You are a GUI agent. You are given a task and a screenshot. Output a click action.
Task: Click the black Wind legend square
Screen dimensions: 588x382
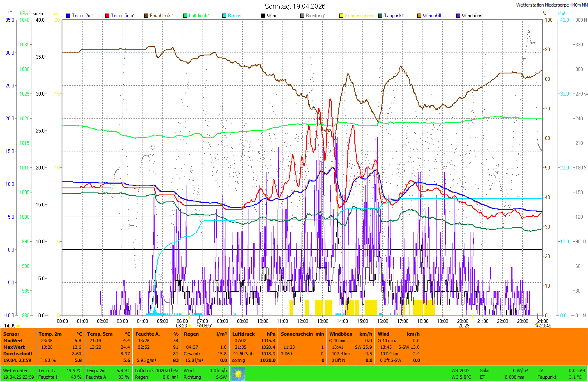pyautogui.click(x=263, y=16)
